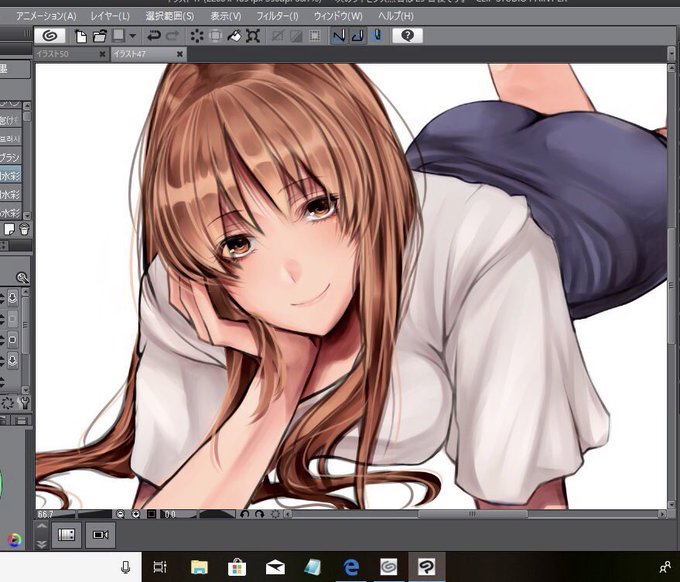Expand the Save options dropdown arrow
This screenshot has height=582, width=680.
(x=132, y=36)
